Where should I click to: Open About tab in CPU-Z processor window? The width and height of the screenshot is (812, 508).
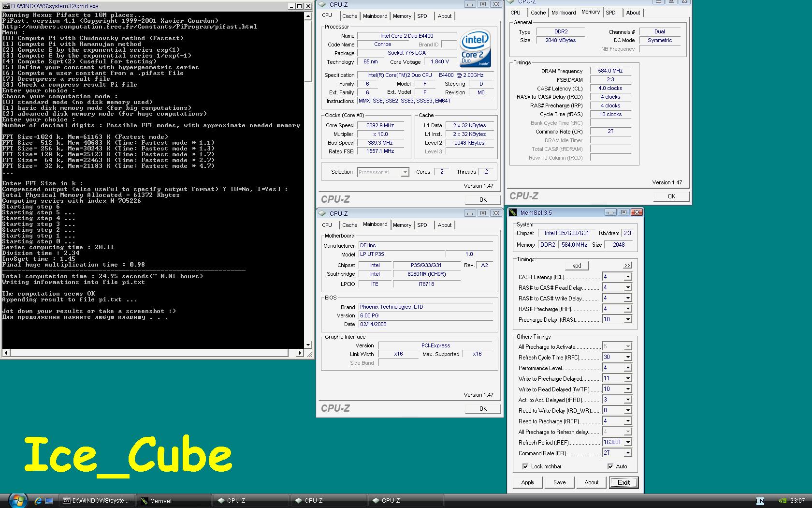[x=445, y=16]
